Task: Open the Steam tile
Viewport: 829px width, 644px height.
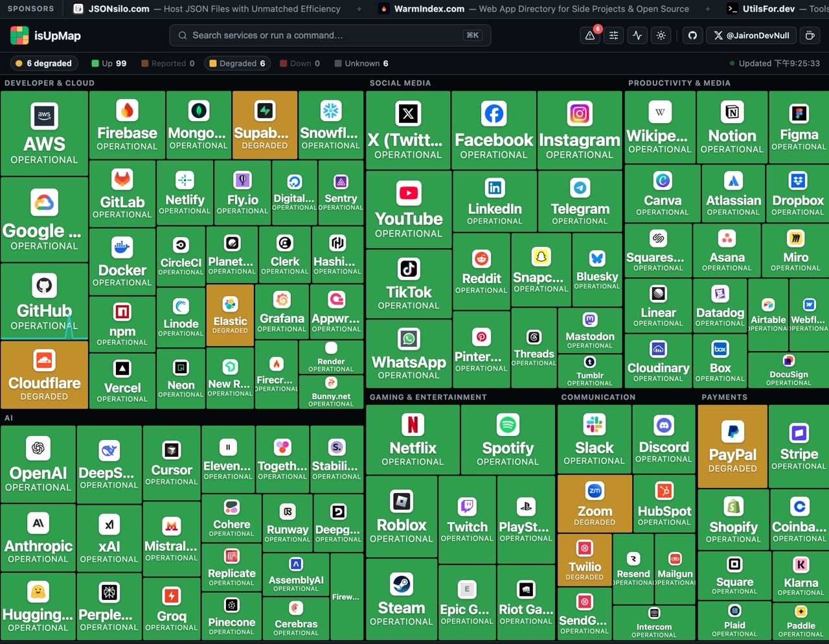Action: [402, 599]
